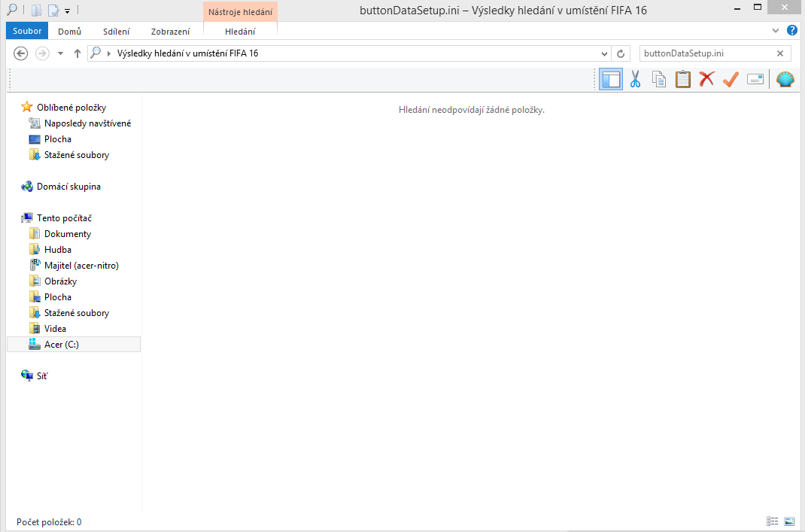Screen dimensions: 805x532
Task: Open recent locations dropdown arrow
Action: coord(60,54)
